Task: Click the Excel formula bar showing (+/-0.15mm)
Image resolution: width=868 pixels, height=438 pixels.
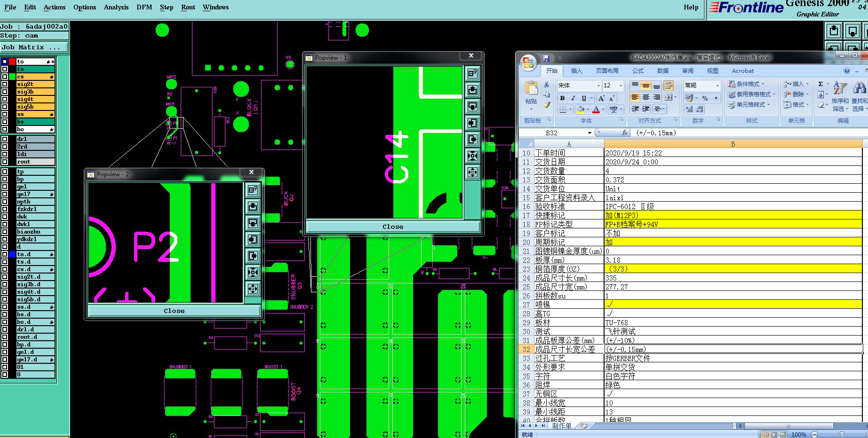Action: [749, 133]
